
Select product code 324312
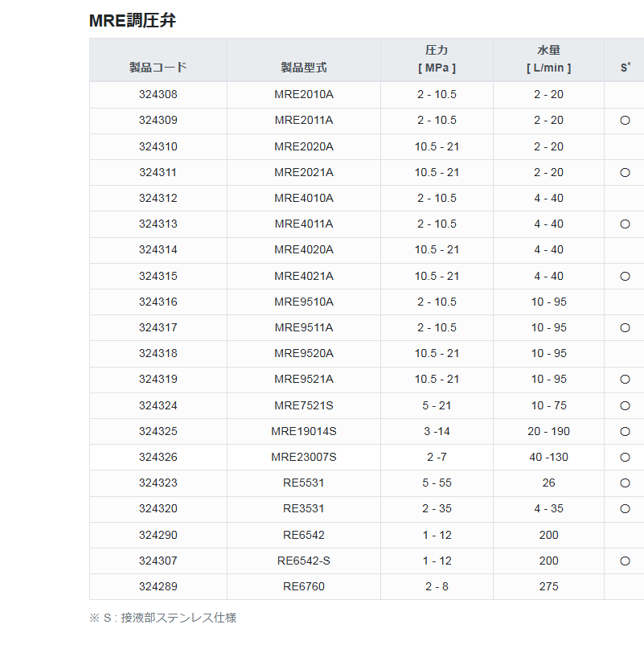click(158, 199)
